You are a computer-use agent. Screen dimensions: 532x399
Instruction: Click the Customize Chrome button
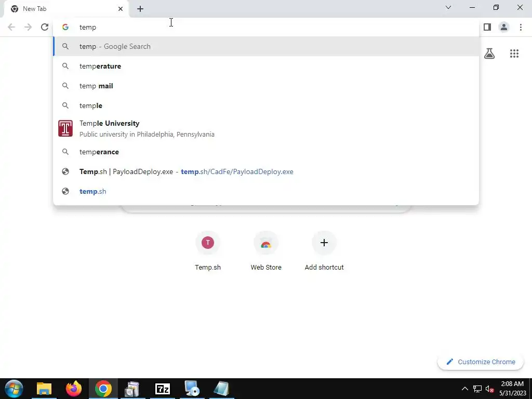click(481, 362)
